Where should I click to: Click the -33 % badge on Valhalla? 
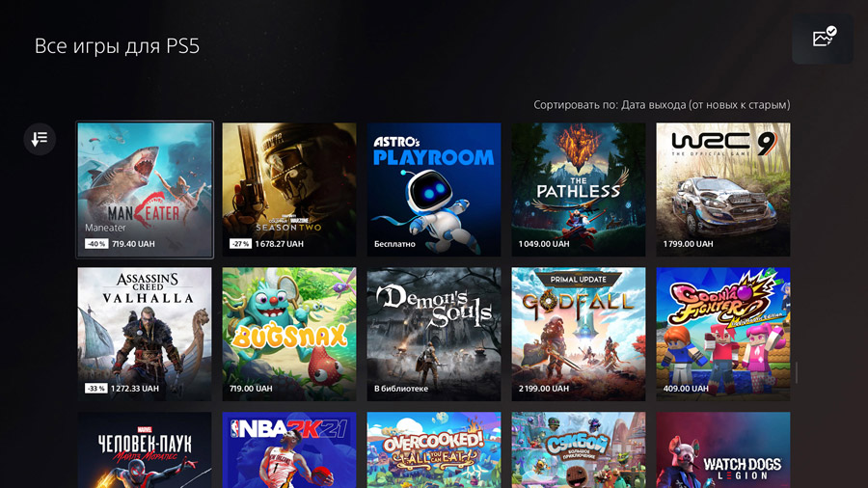pos(96,389)
